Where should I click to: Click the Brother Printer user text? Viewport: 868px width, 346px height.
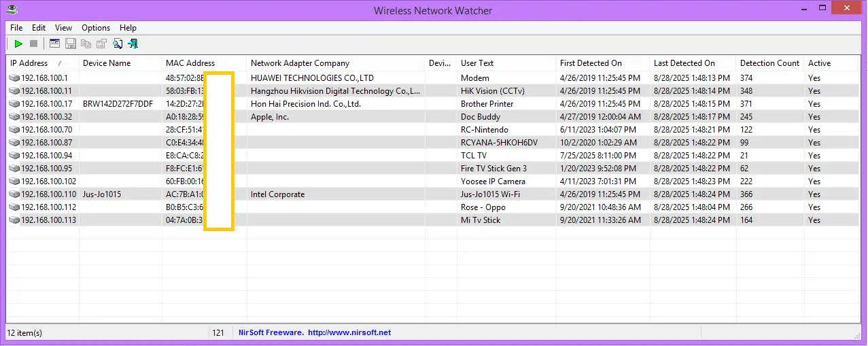(x=487, y=104)
